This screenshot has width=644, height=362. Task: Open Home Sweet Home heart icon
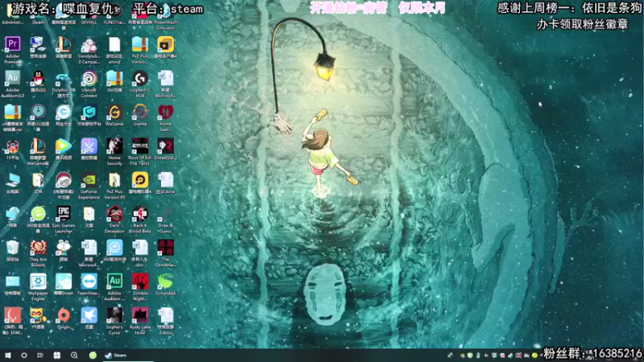pyautogui.click(x=166, y=117)
